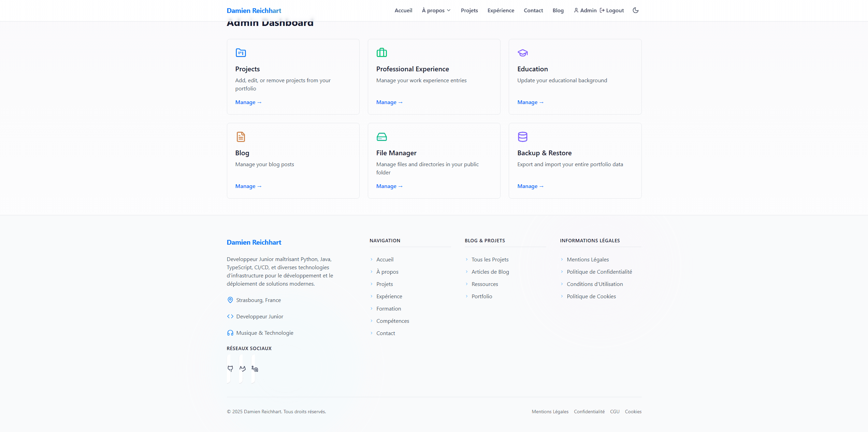Image resolution: width=868 pixels, height=432 pixels.
Task: Open Contact in the top navigation
Action: click(533, 10)
